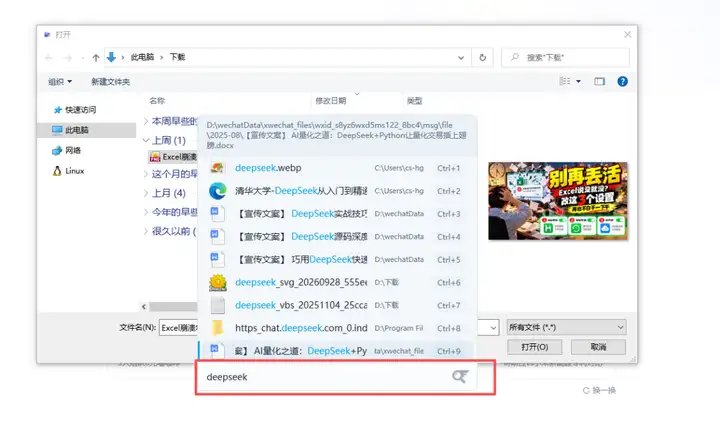Close the 打开 dialog
This screenshot has height=426, width=720.
pyautogui.click(x=627, y=34)
